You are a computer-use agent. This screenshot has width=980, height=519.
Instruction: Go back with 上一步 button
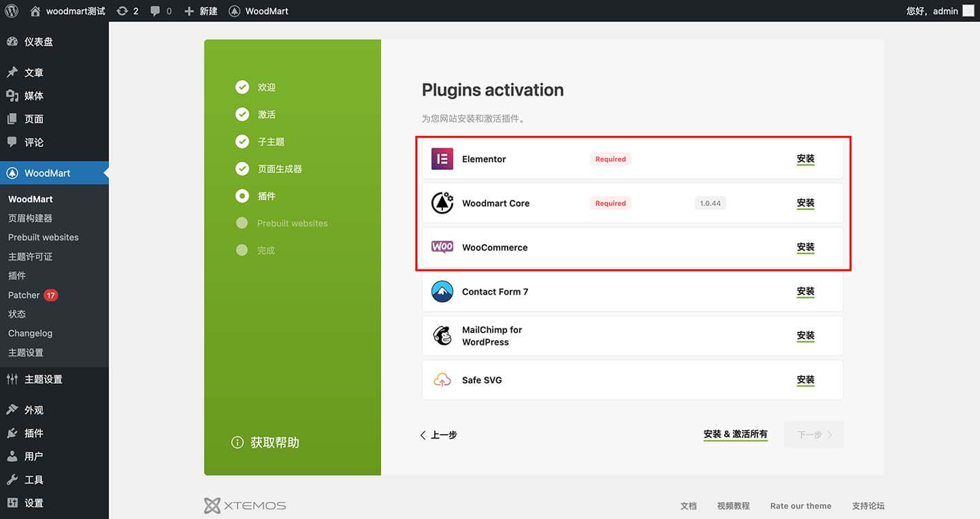pyautogui.click(x=439, y=435)
